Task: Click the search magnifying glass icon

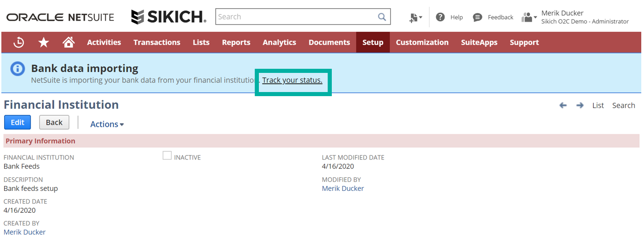Action: point(382,17)
